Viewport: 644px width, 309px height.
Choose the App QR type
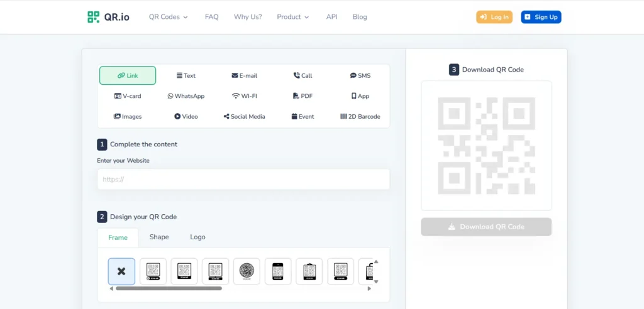(x=360, y=96)
